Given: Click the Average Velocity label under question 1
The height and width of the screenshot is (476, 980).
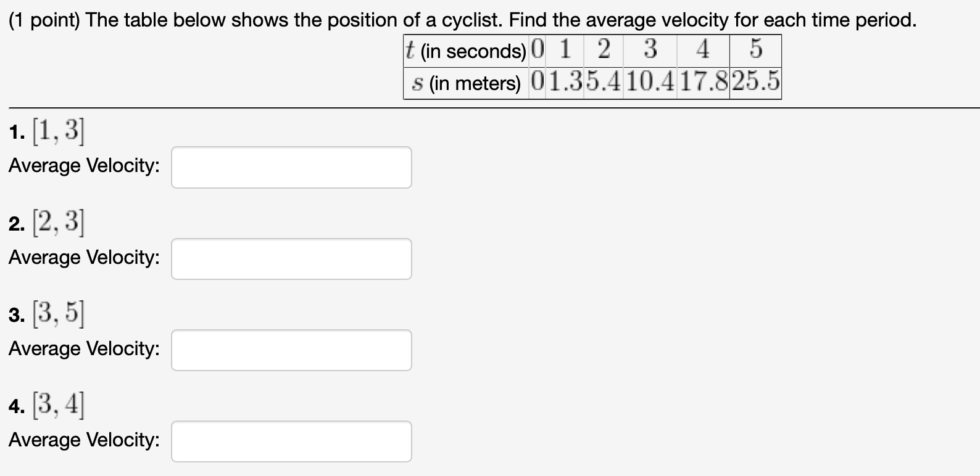Looking at the screenshot, I should tap(82, 165).
